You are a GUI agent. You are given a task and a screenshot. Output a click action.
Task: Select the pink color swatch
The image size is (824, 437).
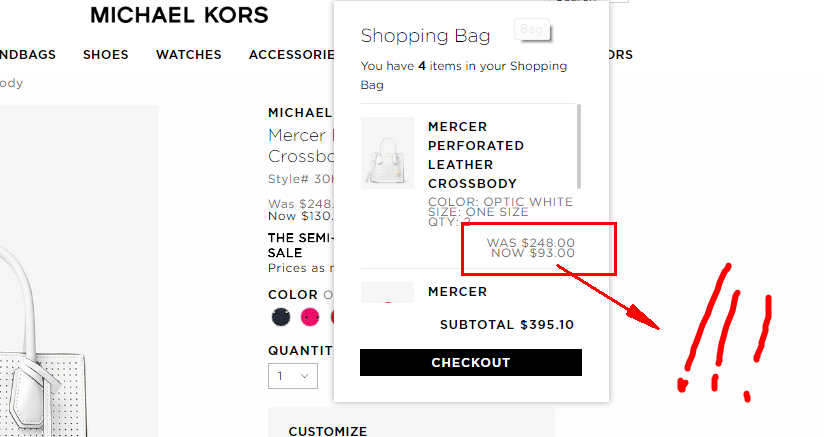(310, 317)
